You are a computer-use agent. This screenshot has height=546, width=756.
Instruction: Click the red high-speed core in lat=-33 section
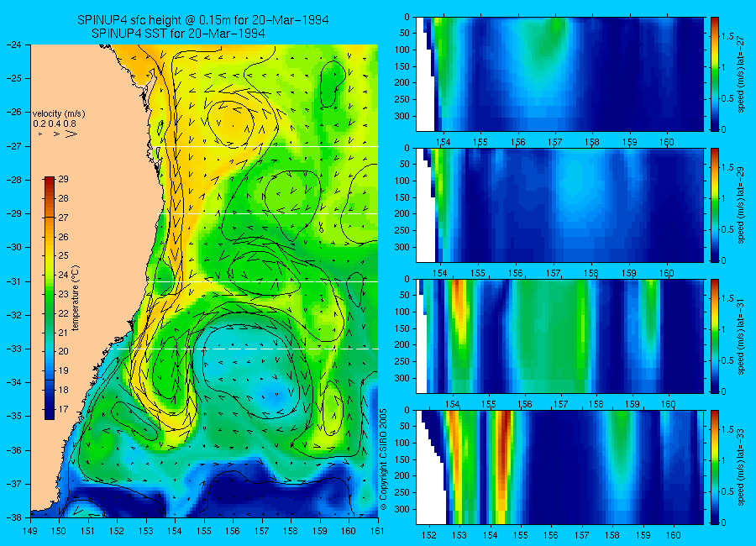click(x=504, y=449)
